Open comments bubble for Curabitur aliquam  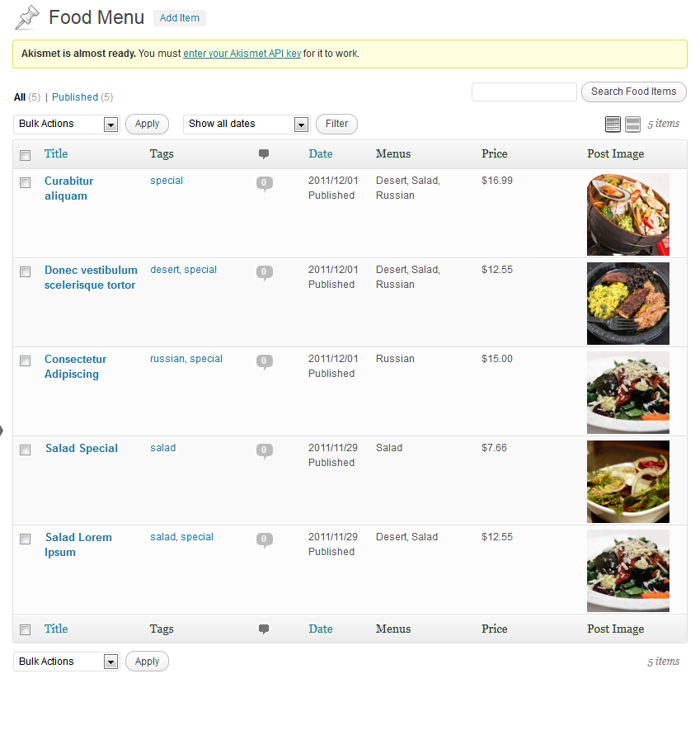point(265,182)
